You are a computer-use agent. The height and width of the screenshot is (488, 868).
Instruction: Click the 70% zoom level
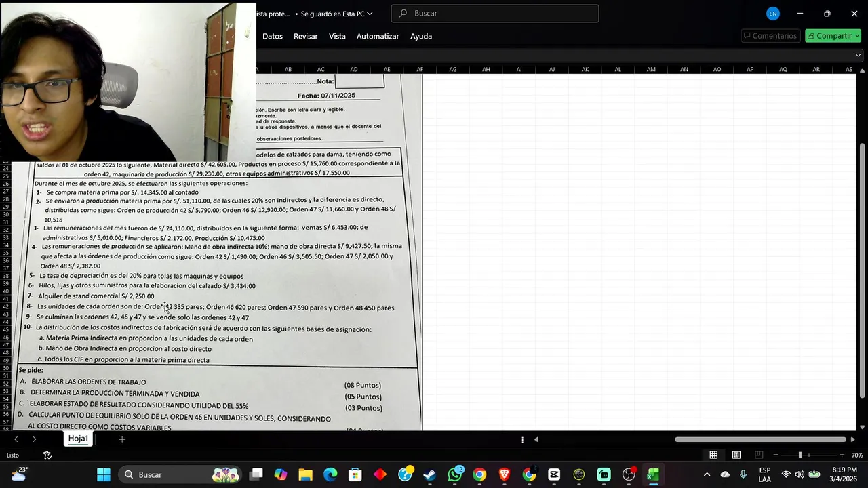click(x=856, y=455)
